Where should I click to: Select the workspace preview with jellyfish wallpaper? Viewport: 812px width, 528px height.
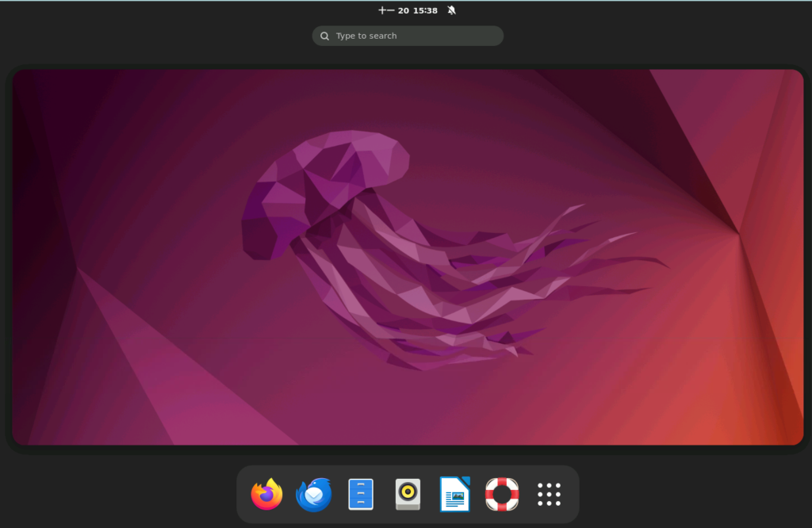(x=408, y=258)
